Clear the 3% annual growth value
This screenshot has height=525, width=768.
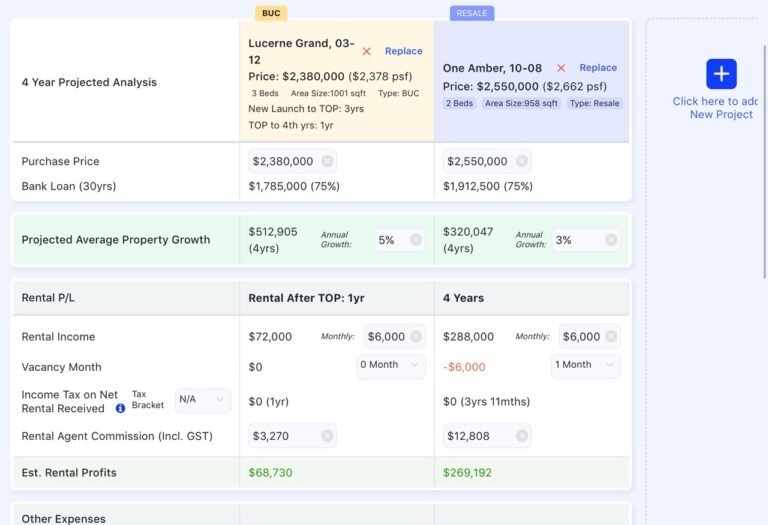[x=611, y=240]
